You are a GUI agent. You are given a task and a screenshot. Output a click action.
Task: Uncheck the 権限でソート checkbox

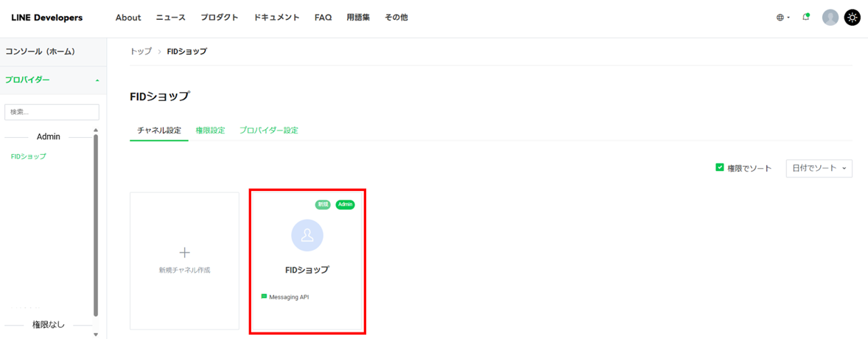(x=720, y=168)
